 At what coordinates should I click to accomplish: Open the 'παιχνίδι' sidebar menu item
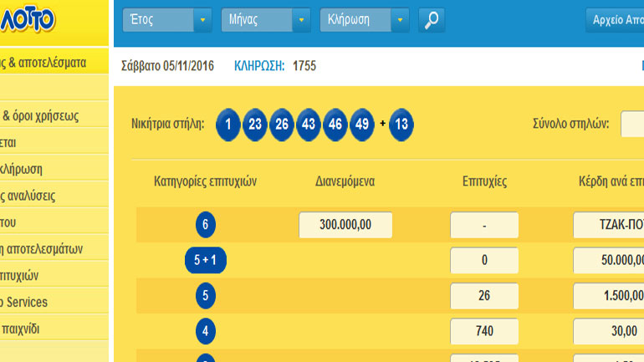point(54,329)
